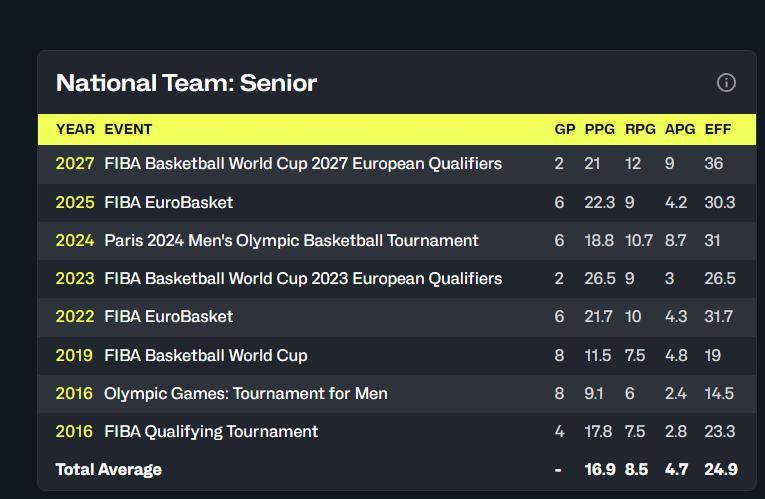Open Olympic Games: Tournament for Men
Screen dimensions: 765x499
point(246,393)
